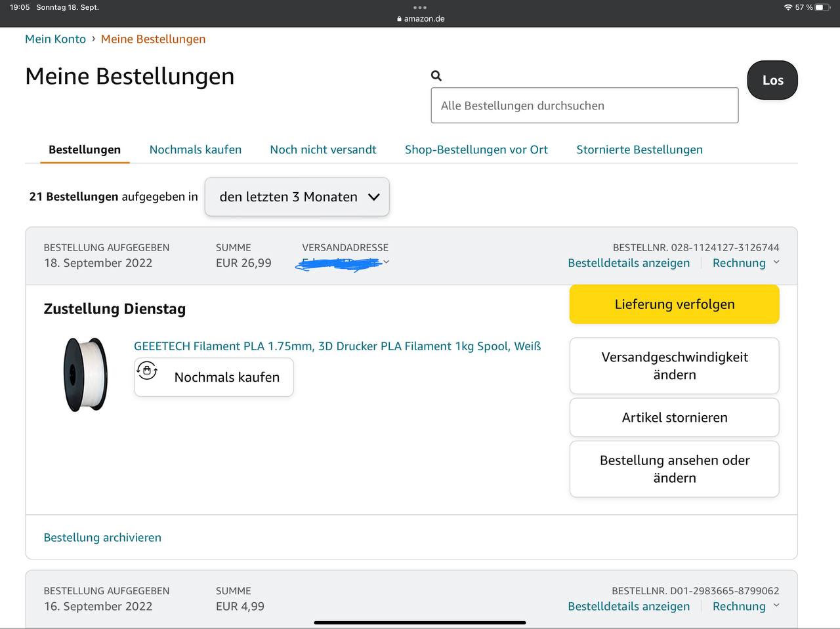Open the GEEETECH Filament PLA product link
The width and height of the screenshot is (840, 629).
coord(337,346)
